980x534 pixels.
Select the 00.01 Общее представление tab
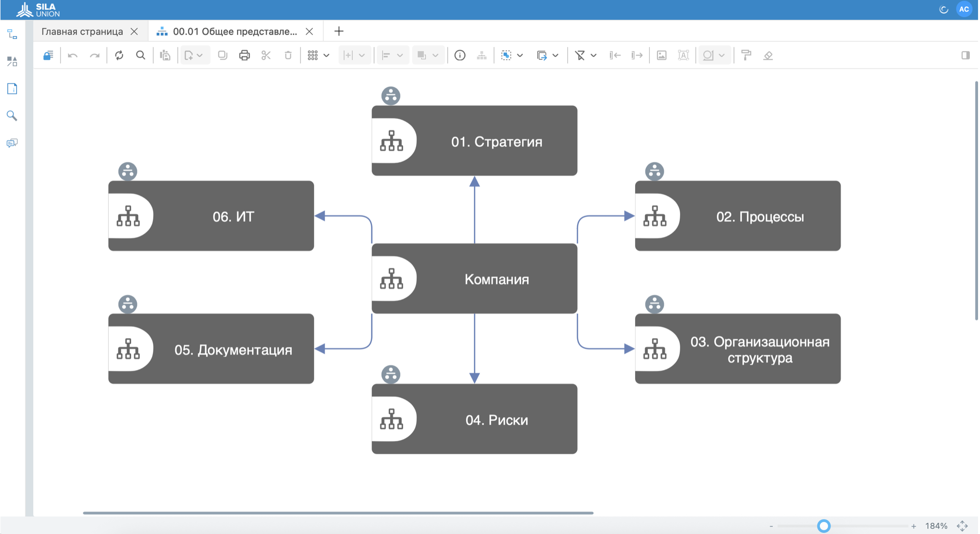coord(235,32)
